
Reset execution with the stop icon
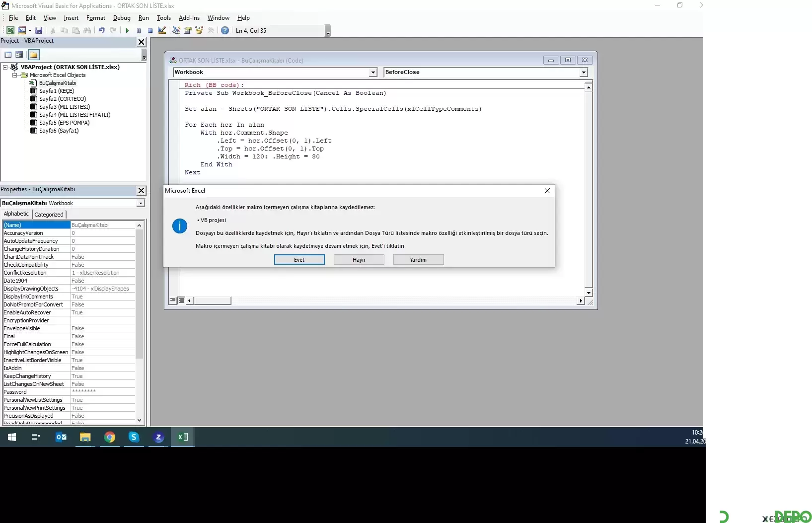[150, 30]
